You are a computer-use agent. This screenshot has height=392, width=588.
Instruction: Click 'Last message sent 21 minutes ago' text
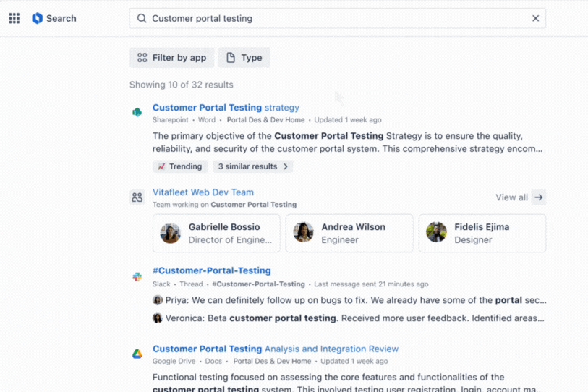(371, 284)
